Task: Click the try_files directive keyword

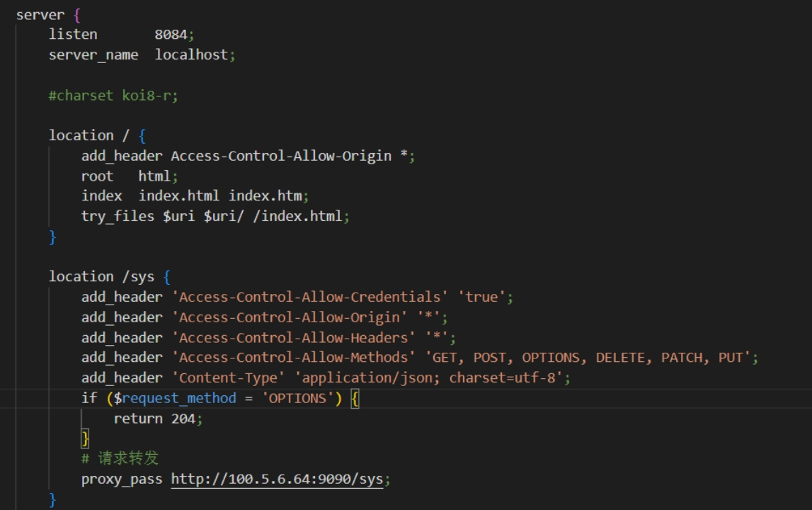Action: (118, 217)
